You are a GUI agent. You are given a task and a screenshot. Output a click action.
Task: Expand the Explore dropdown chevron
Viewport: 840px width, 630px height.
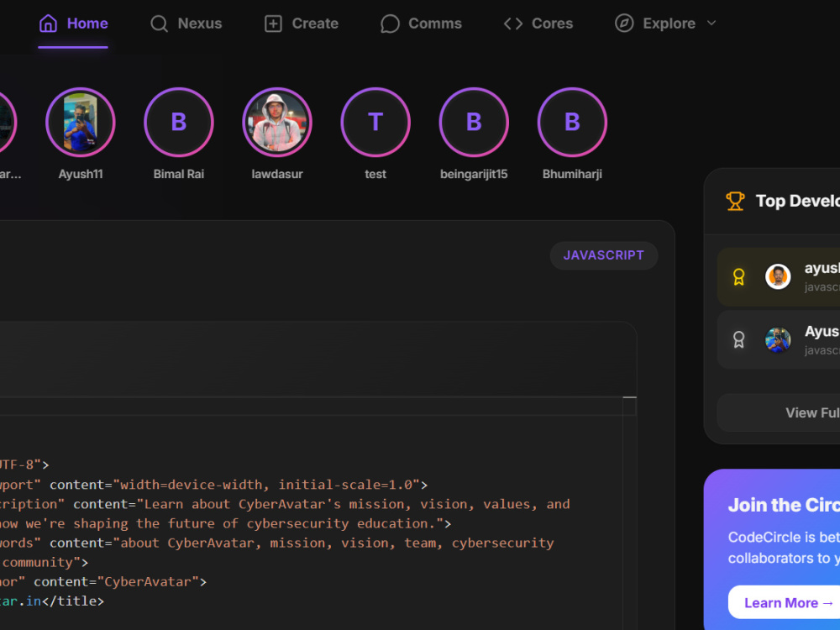pyautogui.click(x=711, y=23)
